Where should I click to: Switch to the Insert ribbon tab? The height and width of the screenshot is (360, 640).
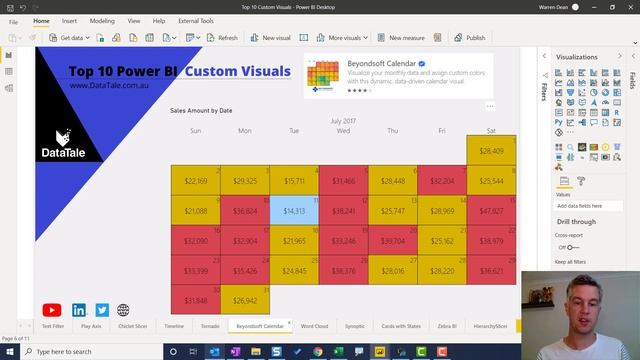coord(69,21)
